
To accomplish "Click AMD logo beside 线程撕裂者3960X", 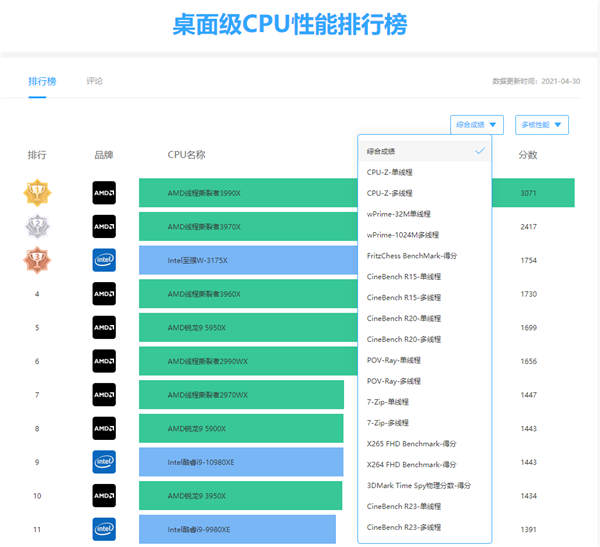I will 104,294.
